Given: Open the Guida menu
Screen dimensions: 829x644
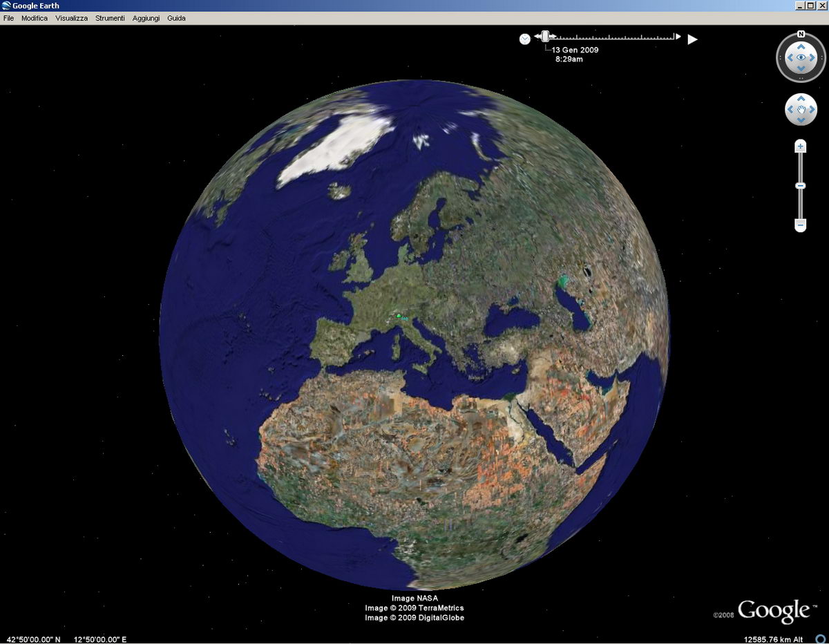Looking at the screenshot, I should [x=176, y=18].
